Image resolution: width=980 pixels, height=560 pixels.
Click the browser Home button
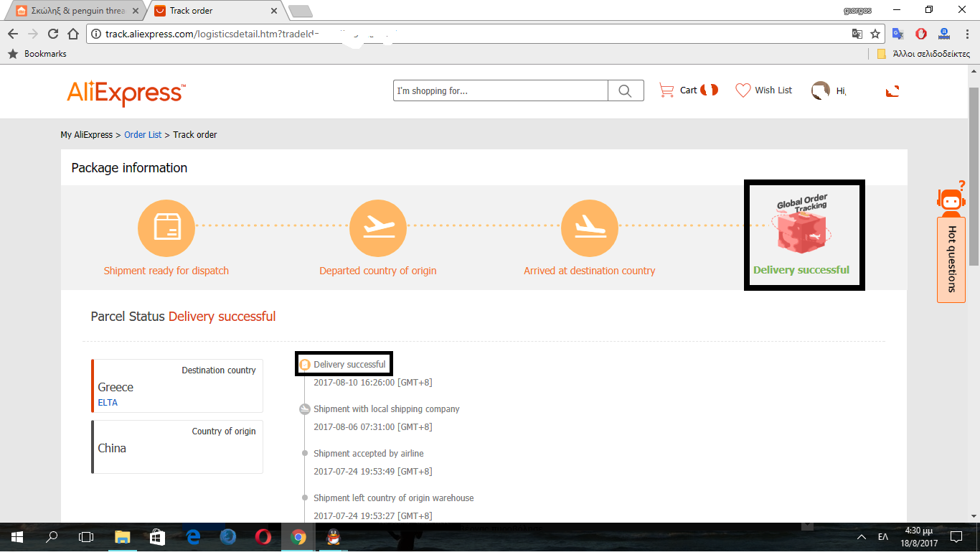(72, 34)
